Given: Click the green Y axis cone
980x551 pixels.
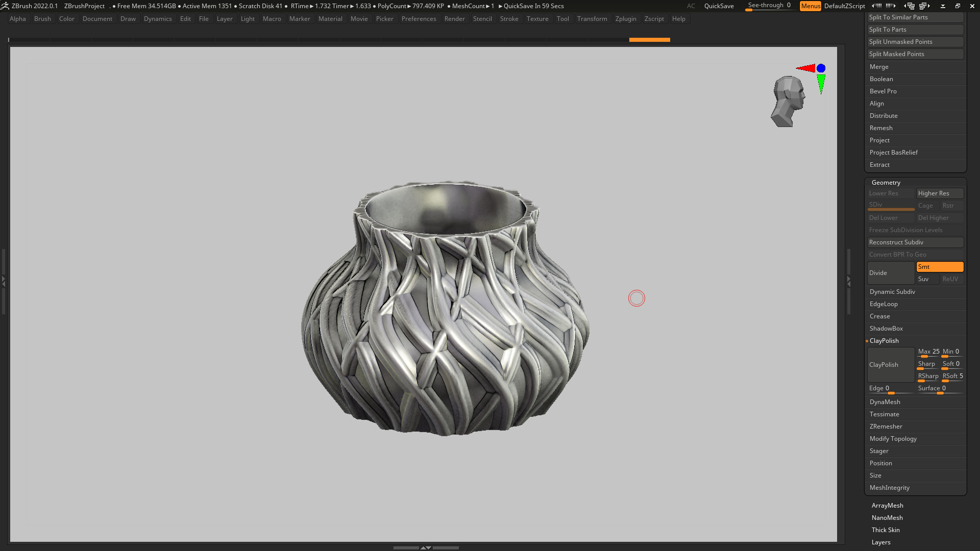Looking at the screenshot, I should click(x=821, y=84).
